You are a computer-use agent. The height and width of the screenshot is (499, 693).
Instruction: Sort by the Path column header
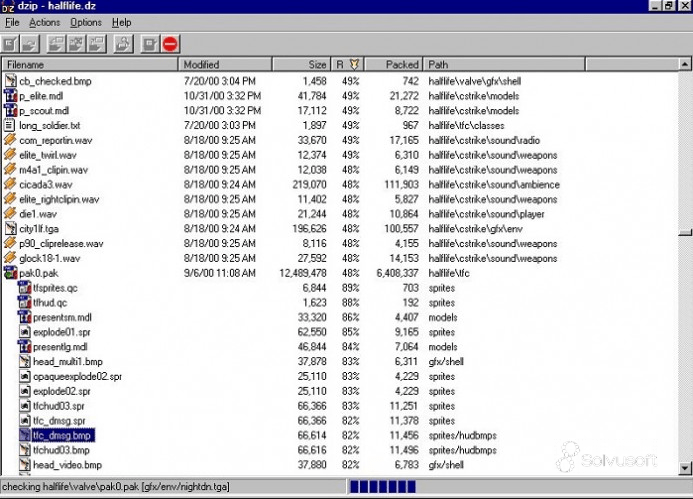pos(504,65)
